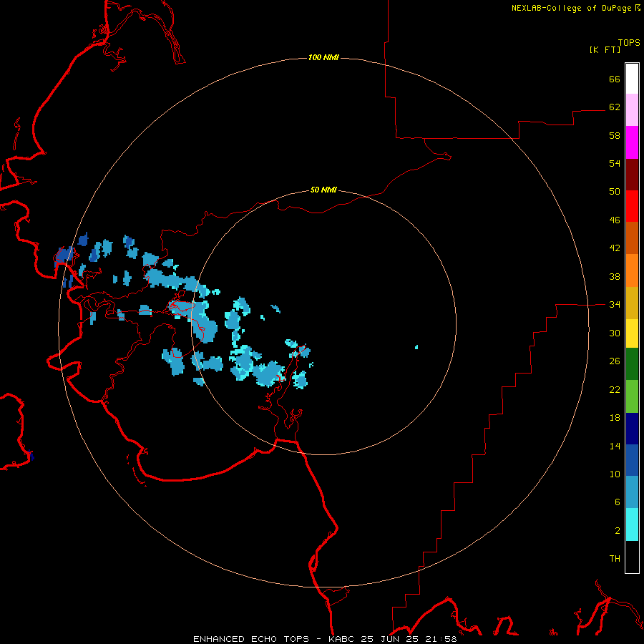Click the medium blue legend swatch

632,460
